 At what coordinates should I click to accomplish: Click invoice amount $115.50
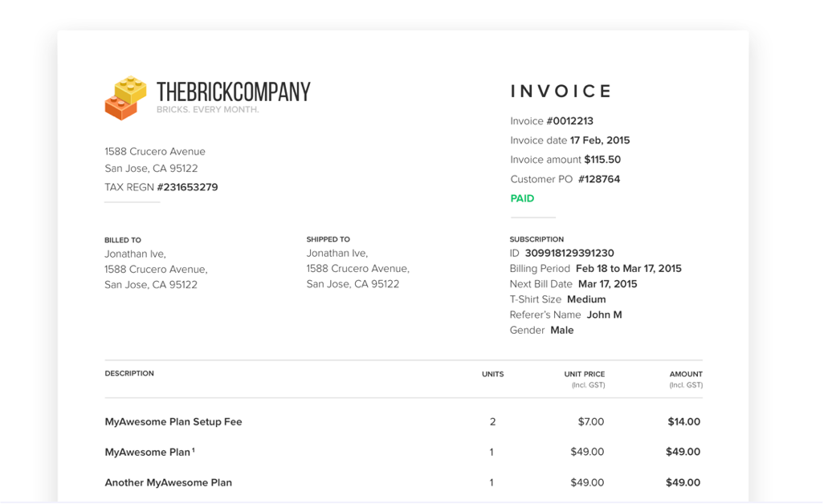(602, 160)
